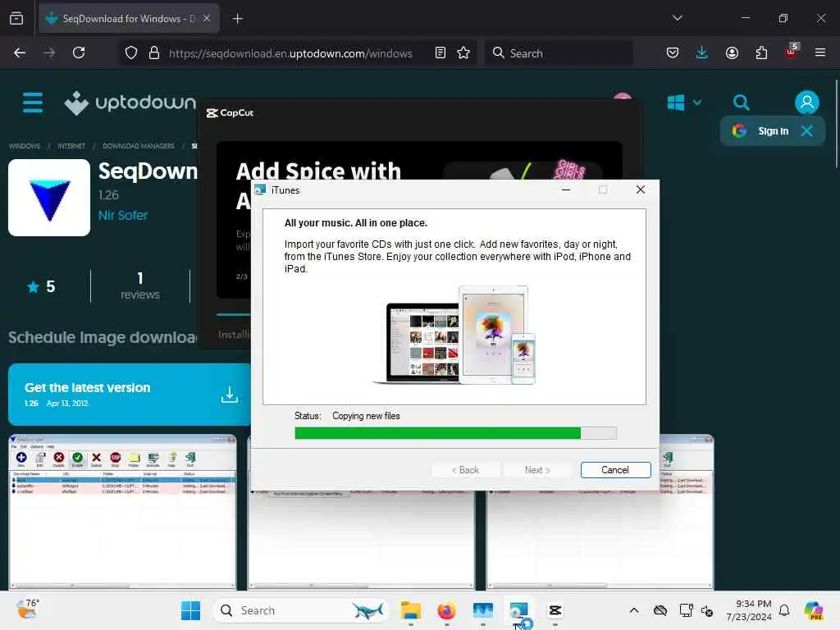Reload the current page
Screen dimensions: 840x630
point(79,52)
